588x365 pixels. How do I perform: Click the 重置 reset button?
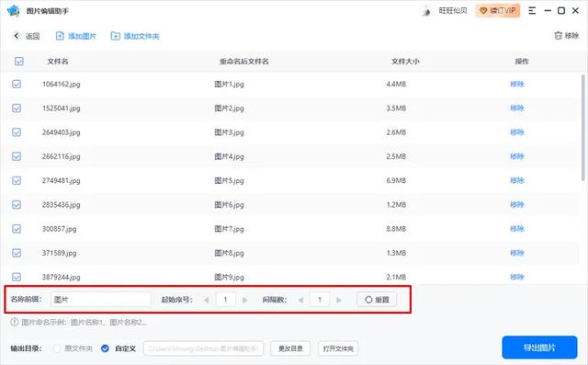pyautogui.click(x=377, y=300)
